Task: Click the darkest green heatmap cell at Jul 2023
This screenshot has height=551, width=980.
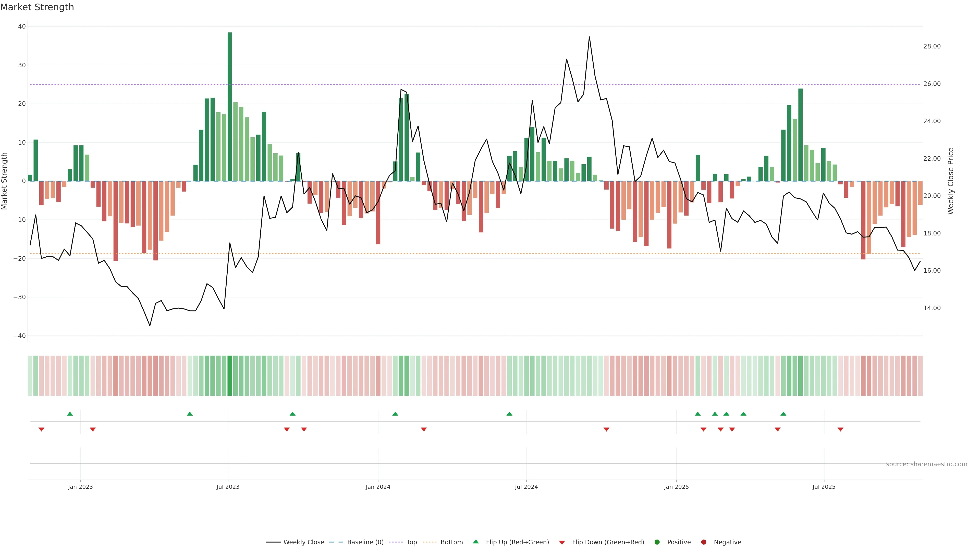Action: [230, 375]
